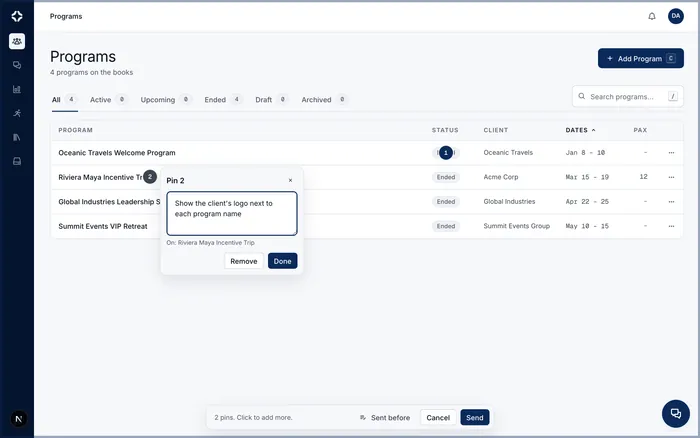This screenshot has width=700, height=438.
Task: Click Done in the pin popup
Action: [x=282, y=261]
